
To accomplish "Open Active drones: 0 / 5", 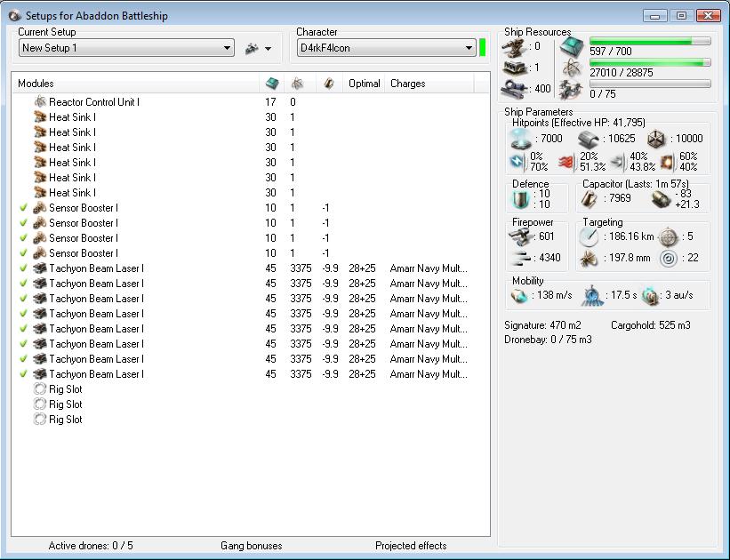I will [91, 546].
